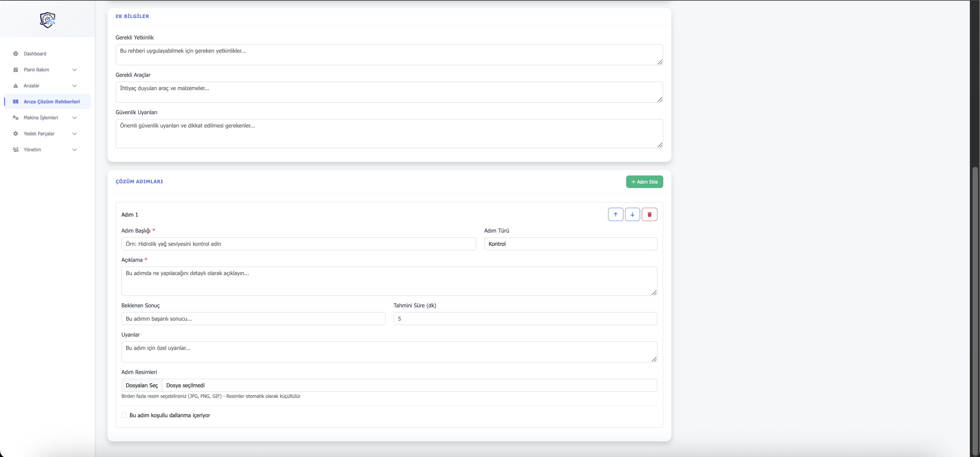The height and width of the screenshot is (457, 980).
Task: Click the move step down arrow icon
Action: 632,215
